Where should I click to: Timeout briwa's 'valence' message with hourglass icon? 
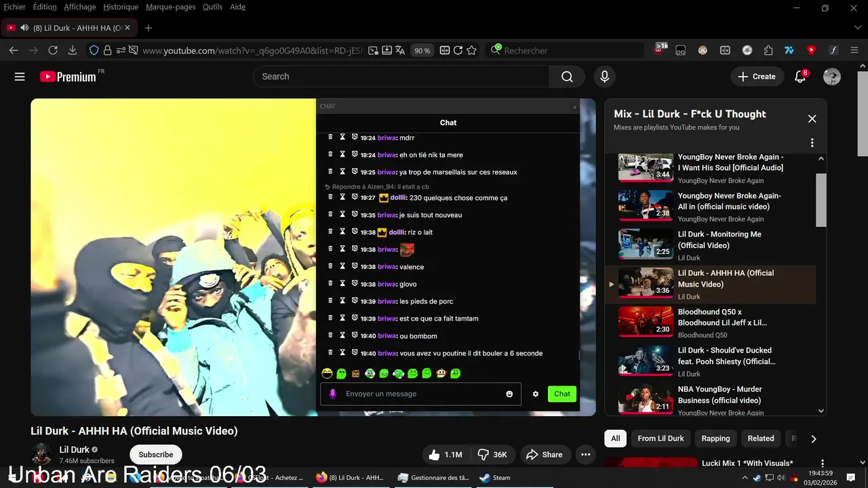[x=342, y=266]
